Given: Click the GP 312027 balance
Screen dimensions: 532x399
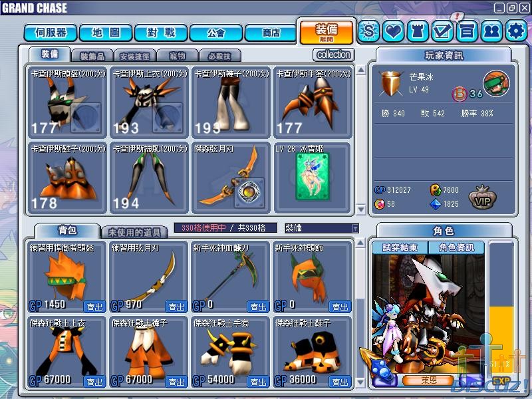Looking at the screenshot, I should pos(392,190).
